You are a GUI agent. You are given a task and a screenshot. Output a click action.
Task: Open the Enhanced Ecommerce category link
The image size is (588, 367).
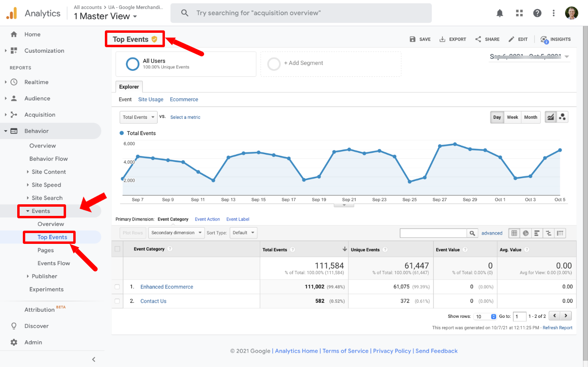point(167,287)
